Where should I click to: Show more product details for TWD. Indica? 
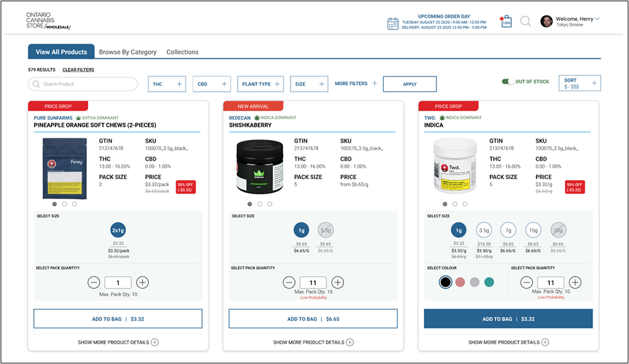click(x=508, y=343)
